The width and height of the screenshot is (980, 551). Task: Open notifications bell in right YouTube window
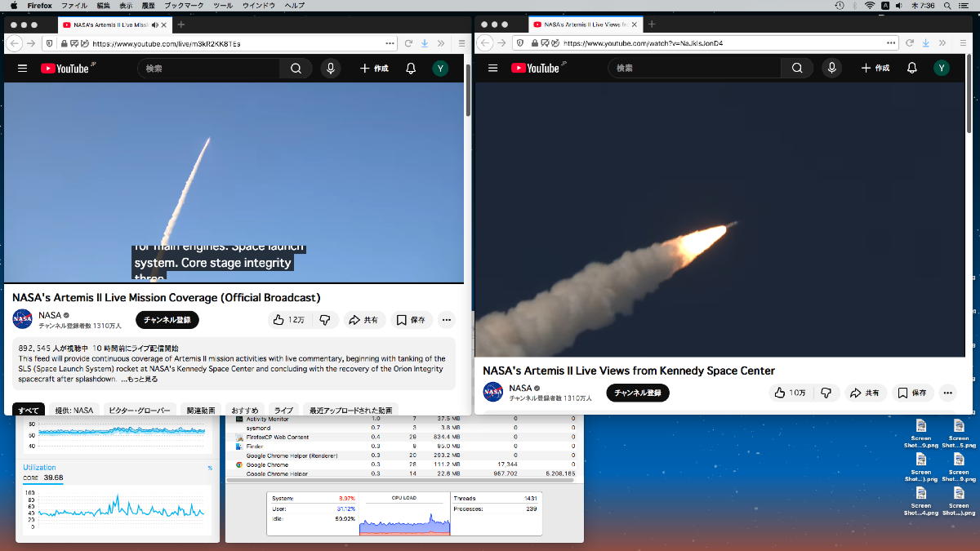[x=912, y=69]
